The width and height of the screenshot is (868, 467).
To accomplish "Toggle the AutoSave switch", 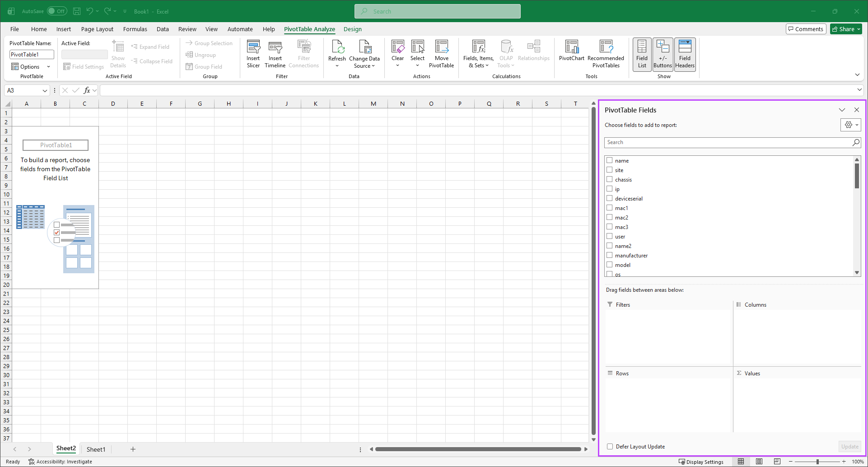I will click(57, 11).
